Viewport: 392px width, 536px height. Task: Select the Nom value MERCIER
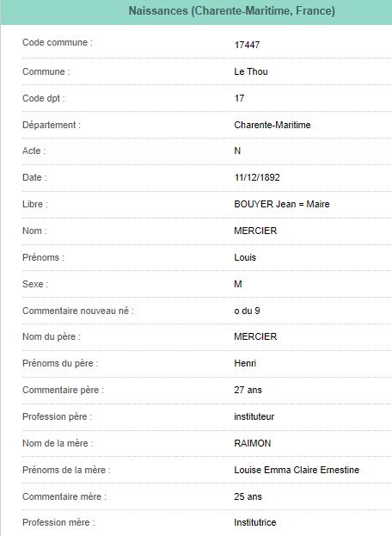pyautogui.click(x=255, y=231)
